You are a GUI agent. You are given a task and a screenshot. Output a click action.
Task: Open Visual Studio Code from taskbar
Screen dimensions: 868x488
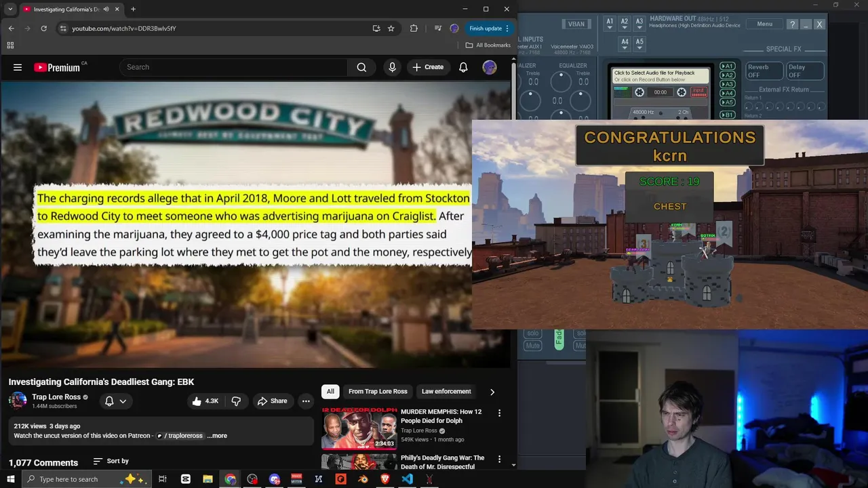(407, 479)
